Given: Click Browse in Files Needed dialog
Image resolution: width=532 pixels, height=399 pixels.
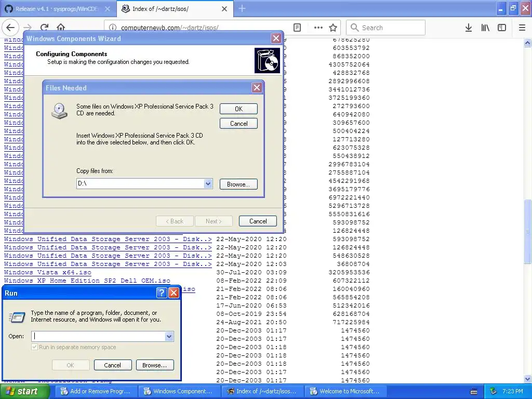Looking at the screenshot, I should (x=238, y=184).
